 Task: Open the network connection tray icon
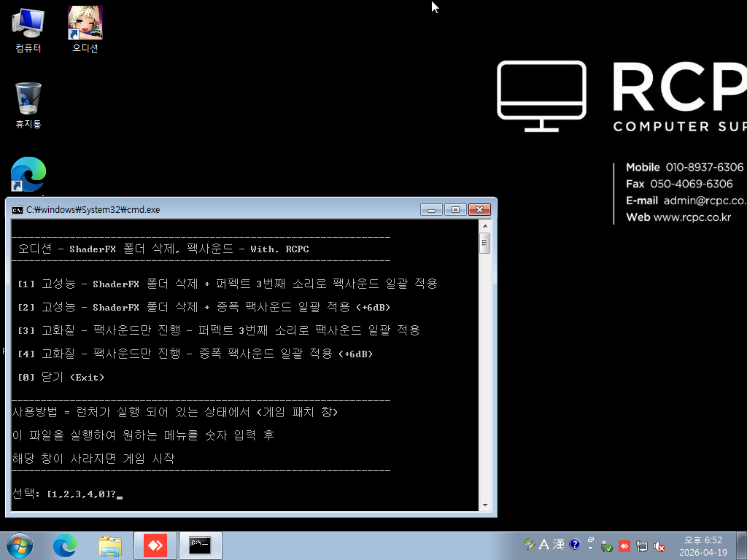click(642, 546)
